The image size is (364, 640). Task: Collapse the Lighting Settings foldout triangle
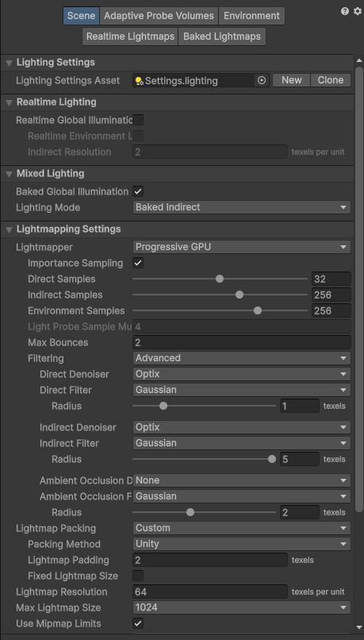click(x=9, y=63)
